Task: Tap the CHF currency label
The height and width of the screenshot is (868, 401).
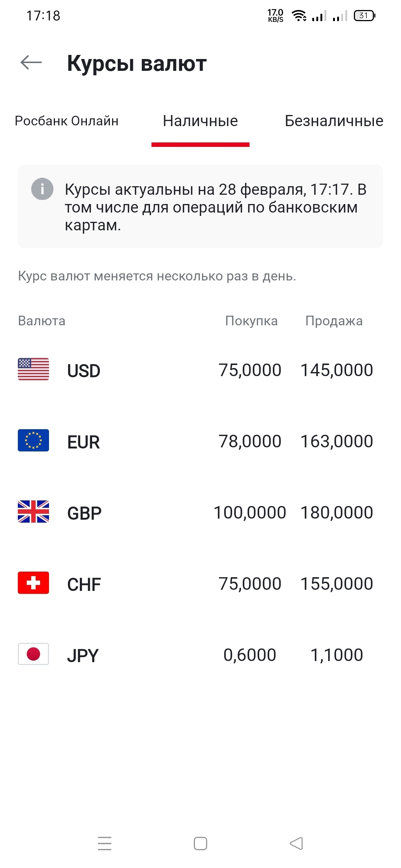Action: [x=84, y=585]
